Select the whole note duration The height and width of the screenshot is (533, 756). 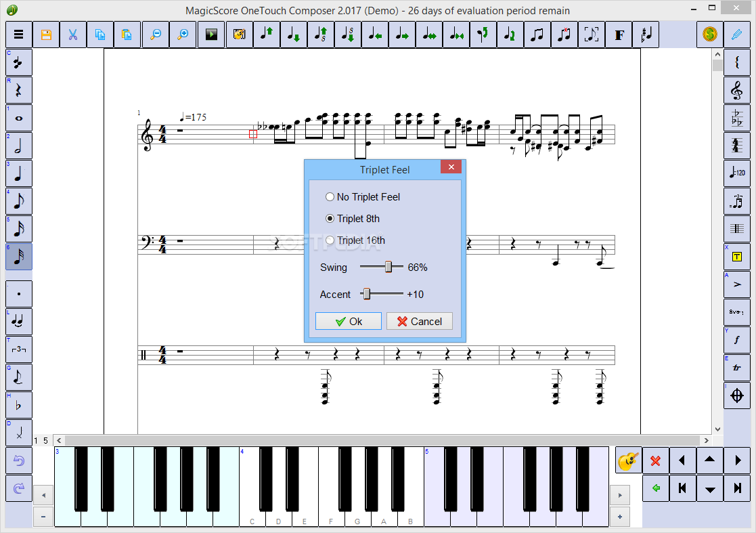click(19, 118)
